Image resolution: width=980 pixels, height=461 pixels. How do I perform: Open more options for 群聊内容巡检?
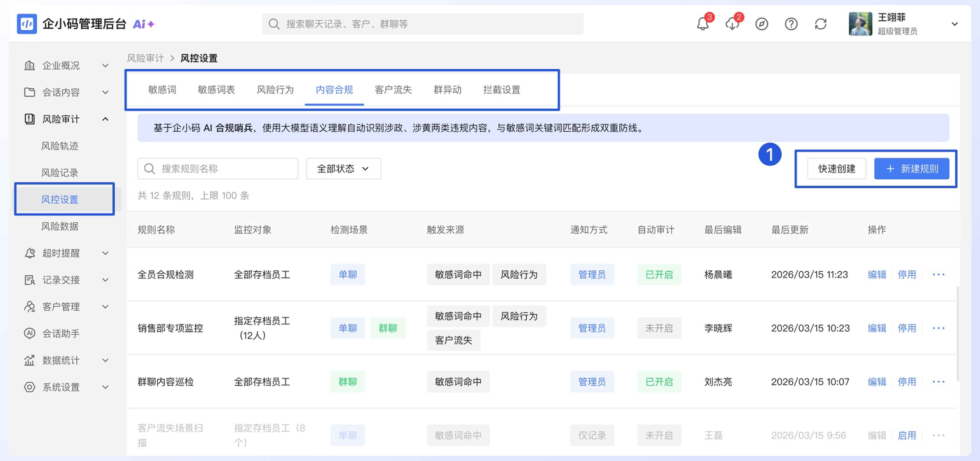tap(938, 382)
